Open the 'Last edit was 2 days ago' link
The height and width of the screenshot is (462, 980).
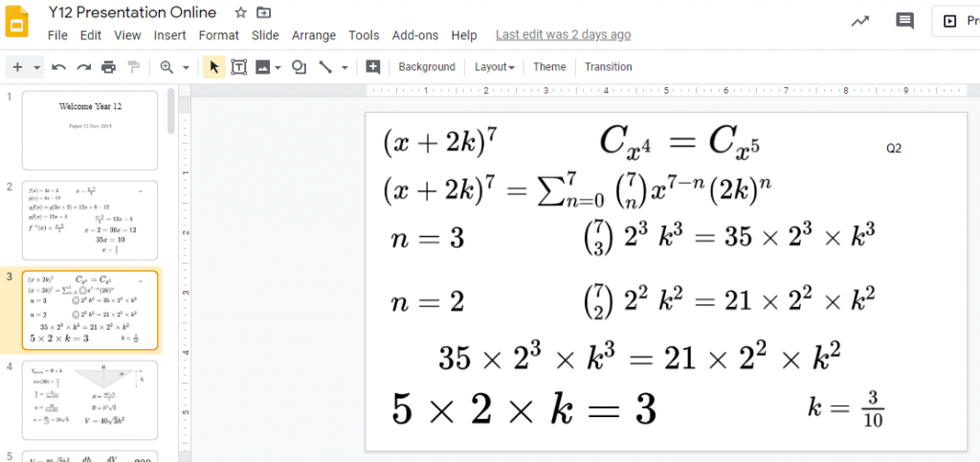pos(563,35)
